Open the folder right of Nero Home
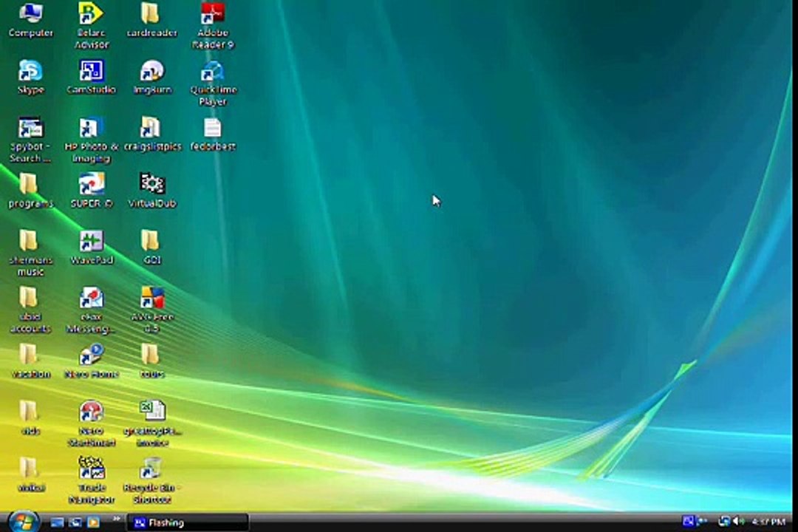 click(151, 361)
